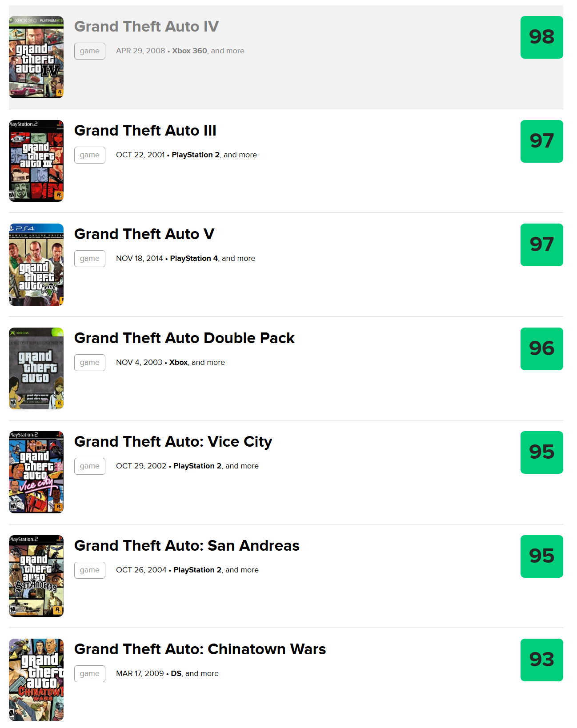This screenshot has width=577, height=728.
Task: Open the Grand Theft Auto IV title link
Action: tap(146, 27)
